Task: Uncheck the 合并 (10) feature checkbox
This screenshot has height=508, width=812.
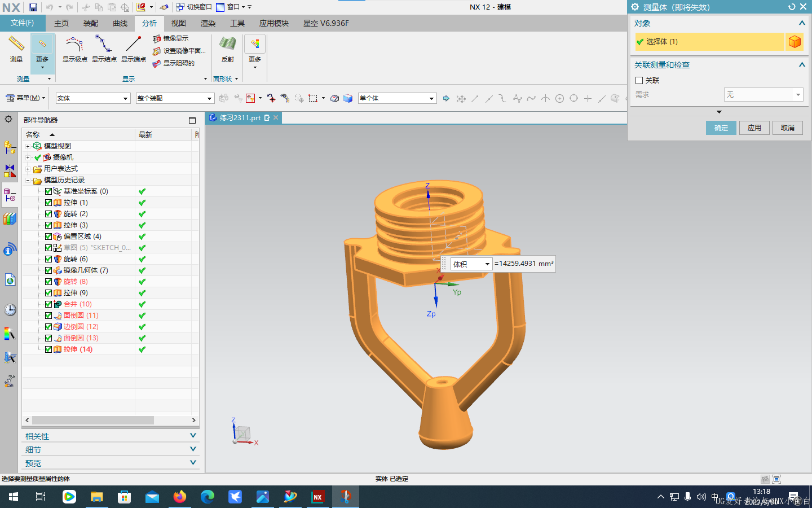Action: (x=48, y=304)
